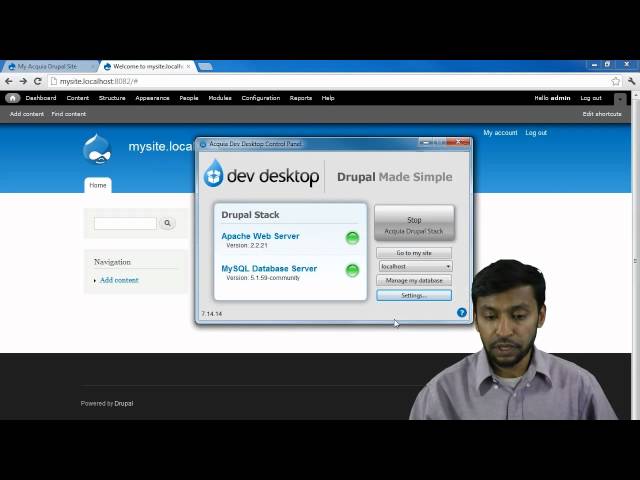
Task: Open the Reports admin menu
Action: (301, 98)
